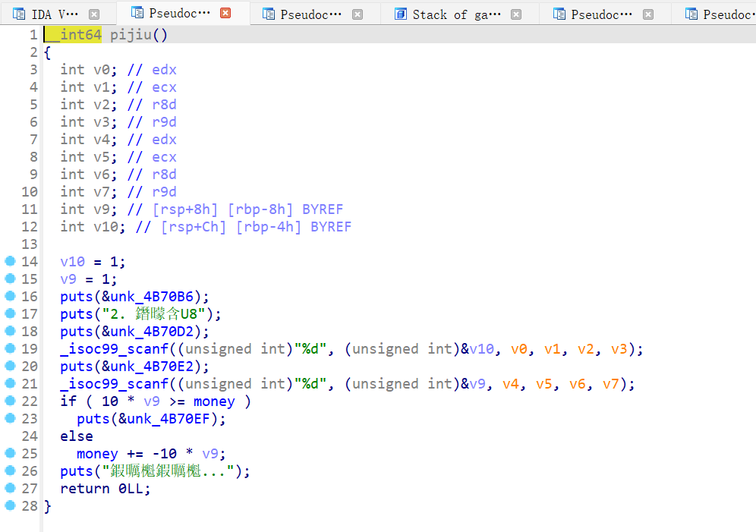Click the breakpoint marker at line 25
The height and width of the screenshot is (532, 756).
(10, 454)
